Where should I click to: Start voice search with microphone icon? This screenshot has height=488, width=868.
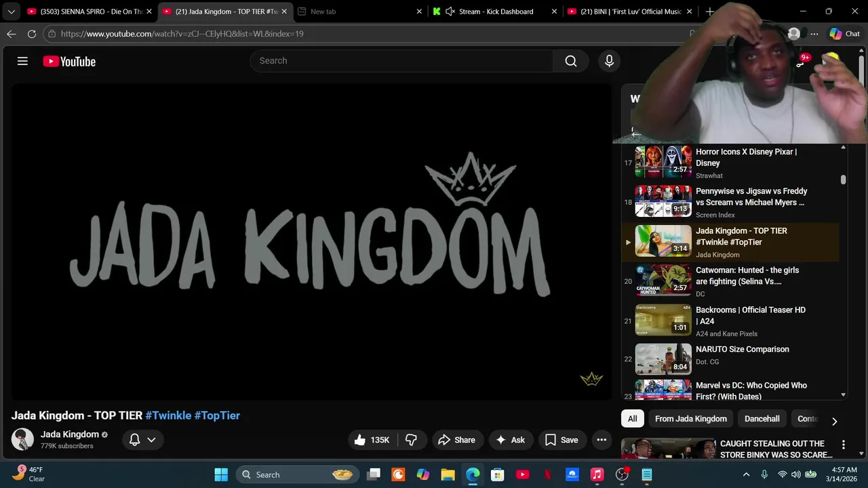[609, 61]
